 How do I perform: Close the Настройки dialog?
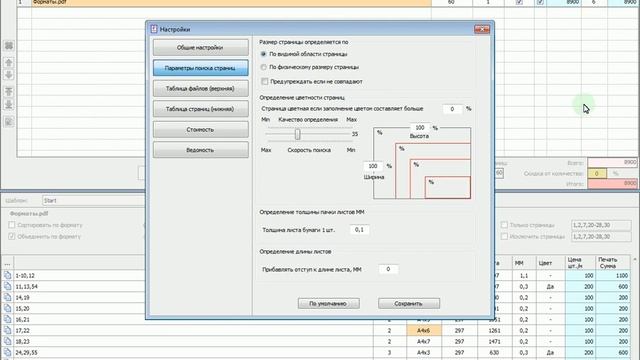click(x=482, y=29)
